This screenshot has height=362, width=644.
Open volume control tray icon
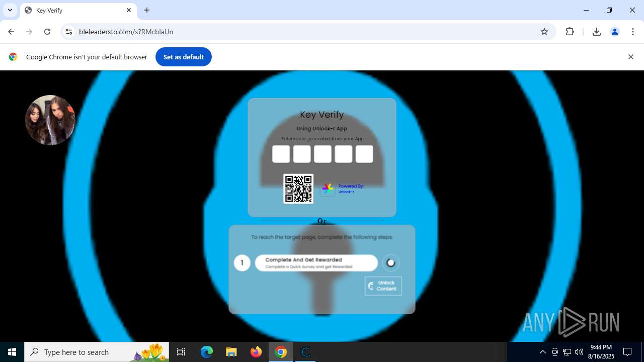(579, 352)
